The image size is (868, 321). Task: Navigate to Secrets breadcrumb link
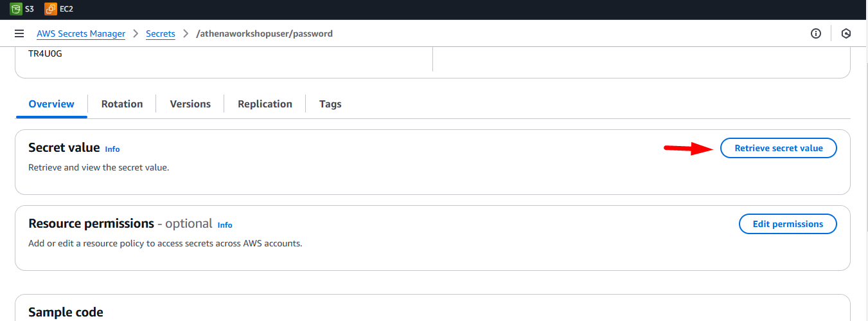click(161, 33)
